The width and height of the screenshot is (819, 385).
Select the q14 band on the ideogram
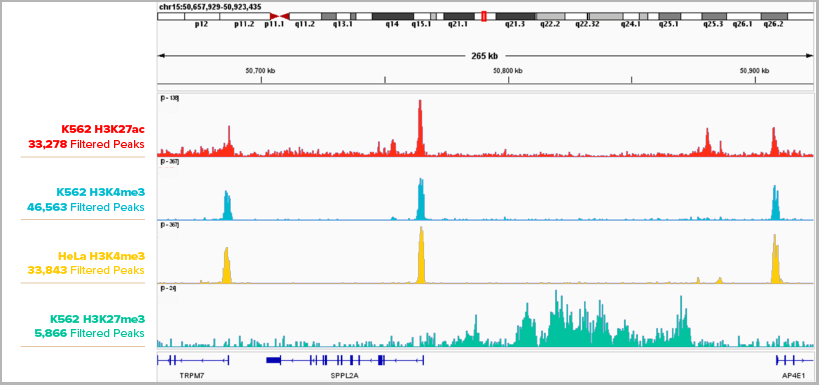click(x=393, y=17)
